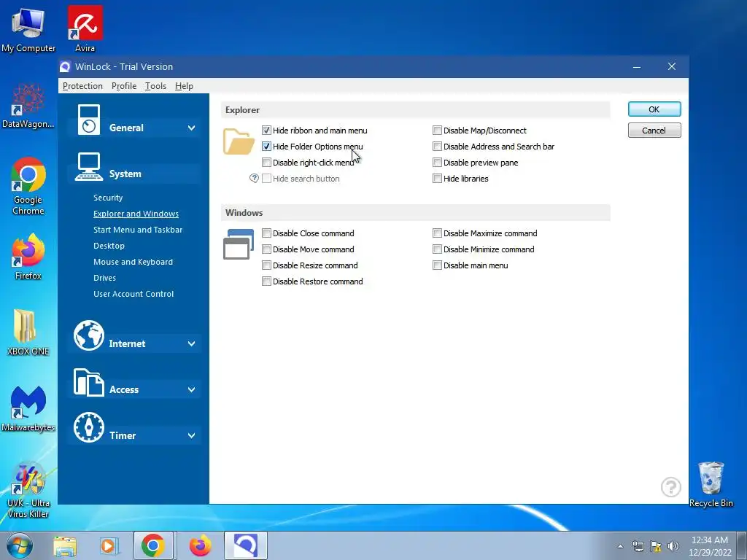Click the large question mark help icon
Viewport: 747px width, 560px height.
(x=671, y=486)
